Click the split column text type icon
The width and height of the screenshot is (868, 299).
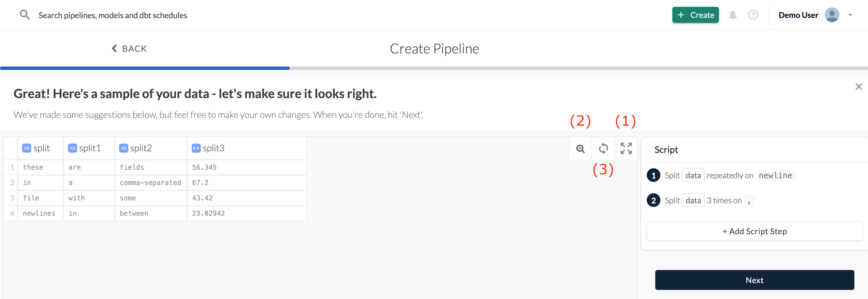(27, 148)
